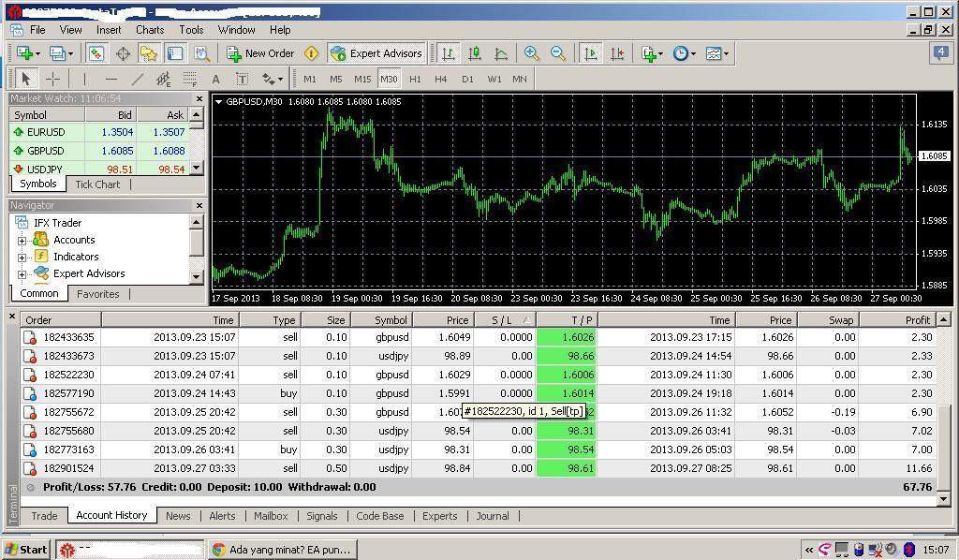Sort by the Symbol column header
The height and width of the screenshot is (560, 959).
click(381, 319)
